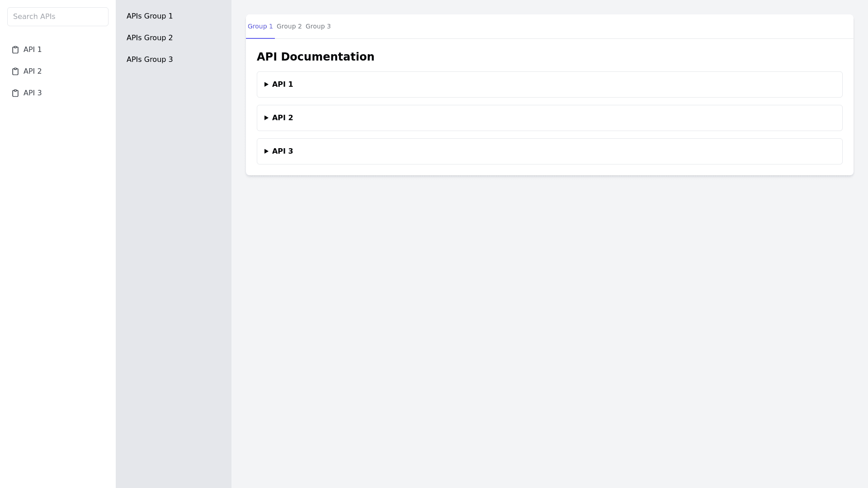The image size is (868, 488).
Task: Open the API 3 link in left sidebar
Action: [x=33, y=93]
